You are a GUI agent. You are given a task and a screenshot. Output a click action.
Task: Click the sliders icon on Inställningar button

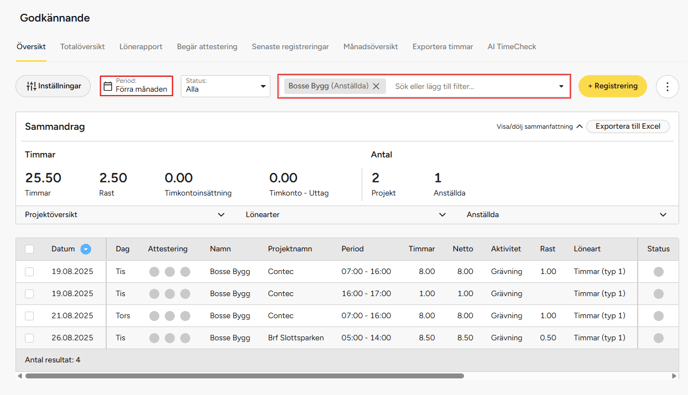[x=31, y=86]
